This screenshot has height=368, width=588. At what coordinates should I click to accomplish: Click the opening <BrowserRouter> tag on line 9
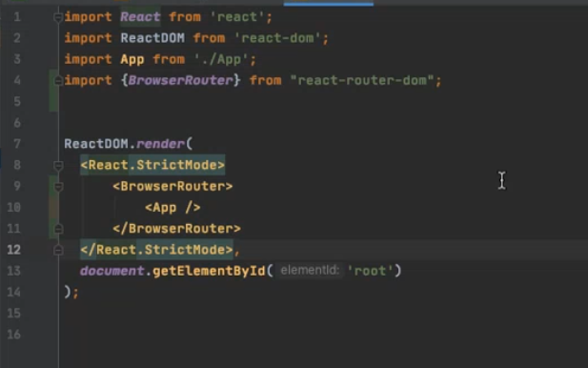click(x=172, y=187)
